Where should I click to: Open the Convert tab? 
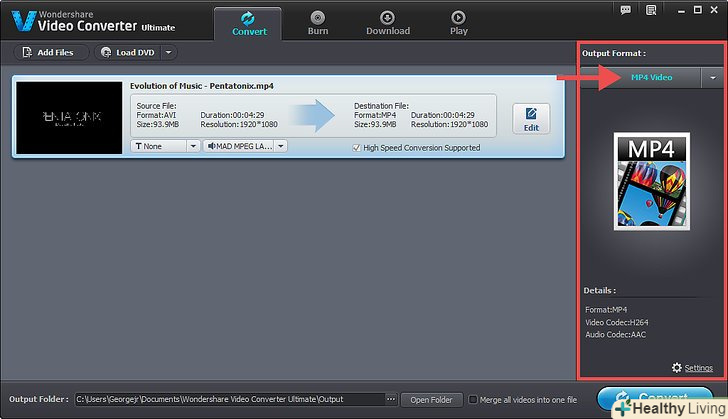tap(248, 24)
